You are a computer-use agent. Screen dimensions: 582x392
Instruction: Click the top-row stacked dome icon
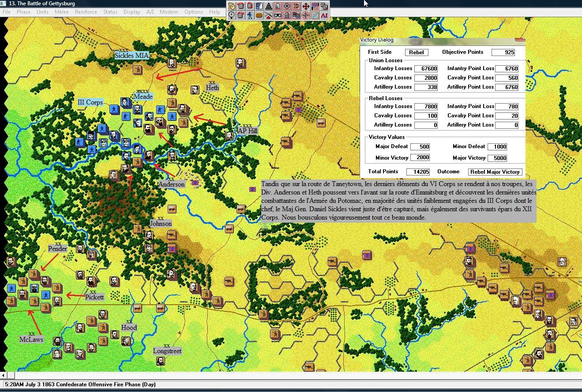pyautogui.click(x=278, y=6)
